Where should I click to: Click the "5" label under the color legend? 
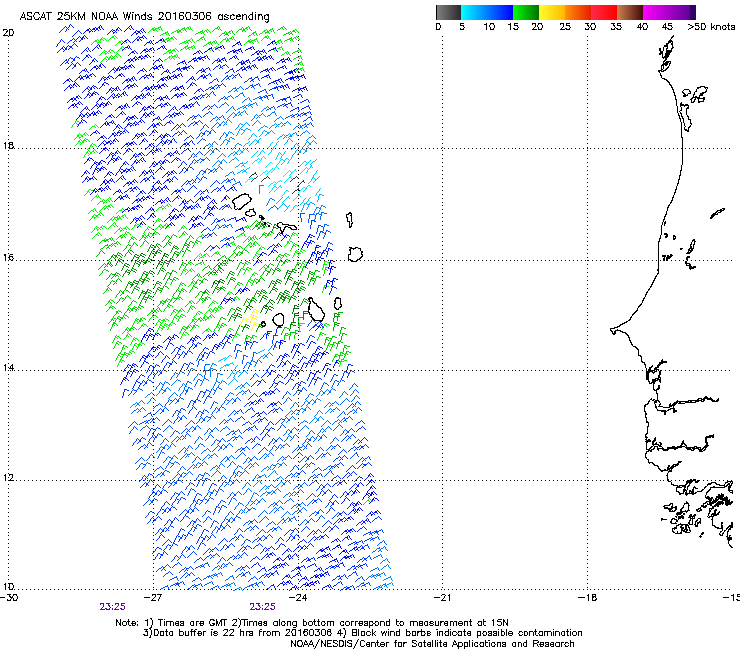pyautogui.click(x=462, y=27)
